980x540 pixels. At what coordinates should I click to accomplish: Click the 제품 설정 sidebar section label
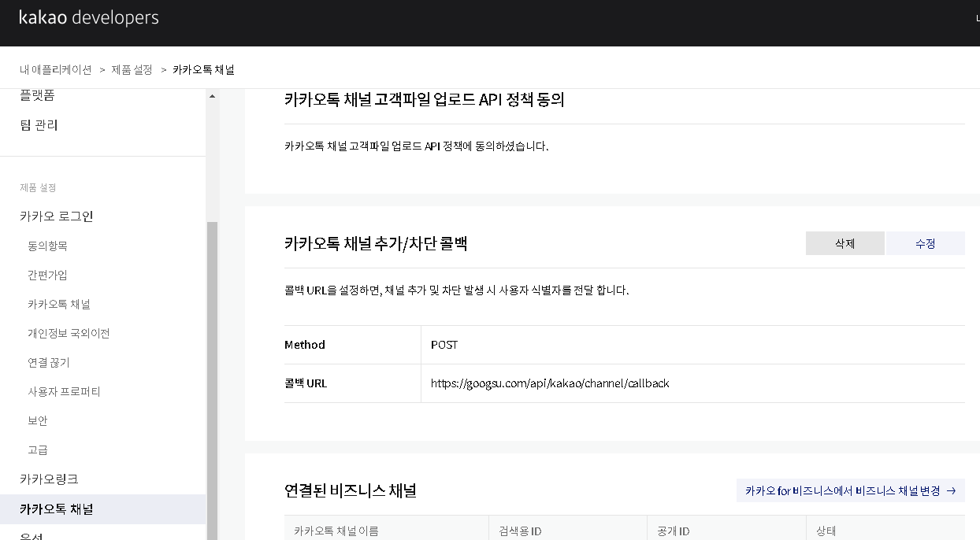[x=38, y=187]
